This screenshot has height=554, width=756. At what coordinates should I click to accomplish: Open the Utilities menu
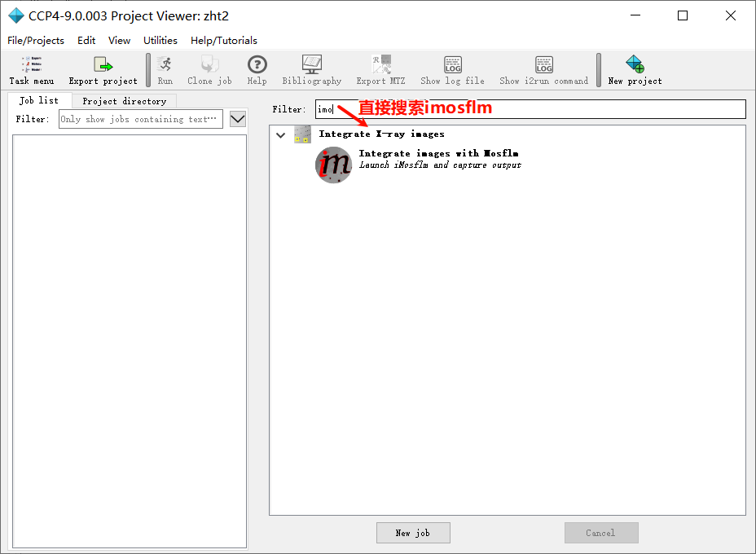(x=160, y=41)
